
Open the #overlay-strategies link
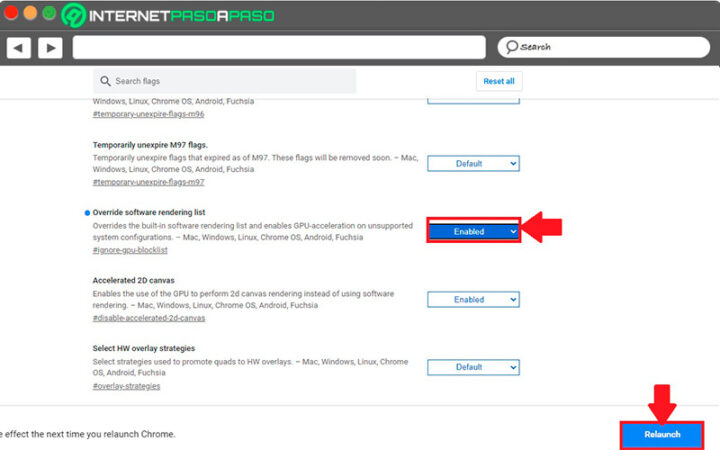126,386
